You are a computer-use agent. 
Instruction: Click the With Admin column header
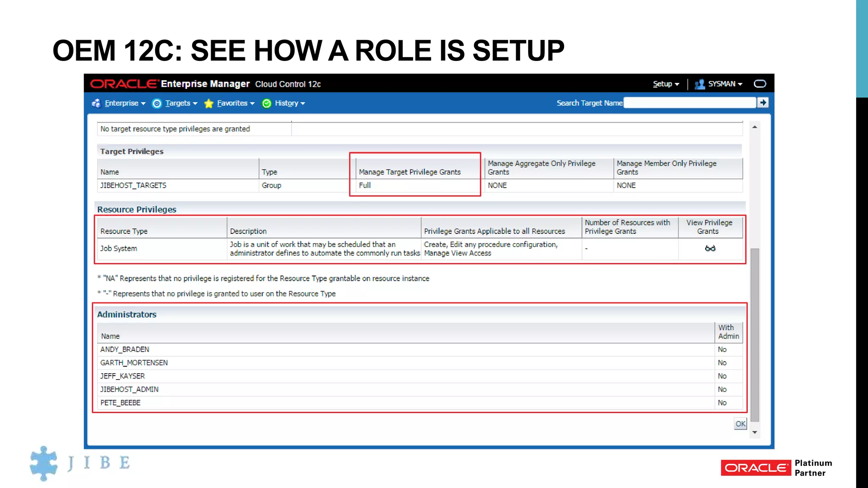729,332
